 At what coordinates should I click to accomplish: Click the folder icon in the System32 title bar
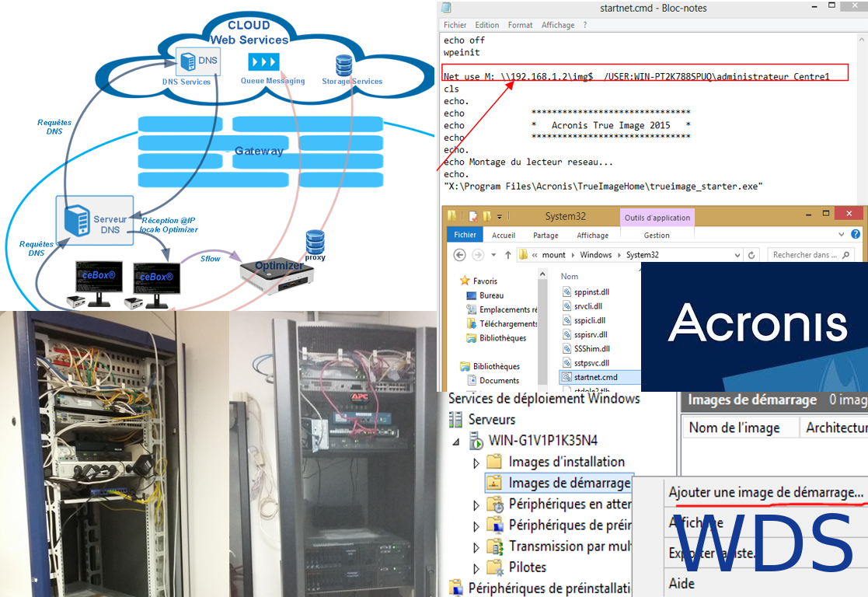tap(451, 216)
